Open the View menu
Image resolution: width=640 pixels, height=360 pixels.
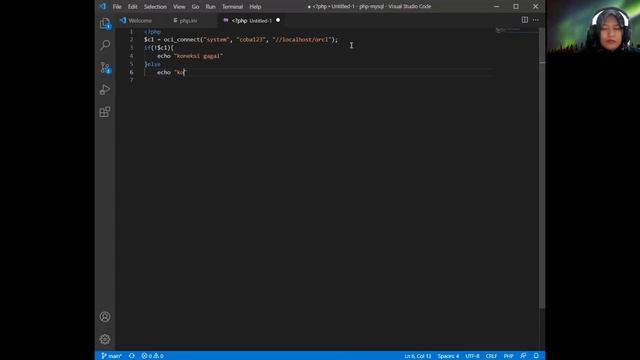pos(179,7)
